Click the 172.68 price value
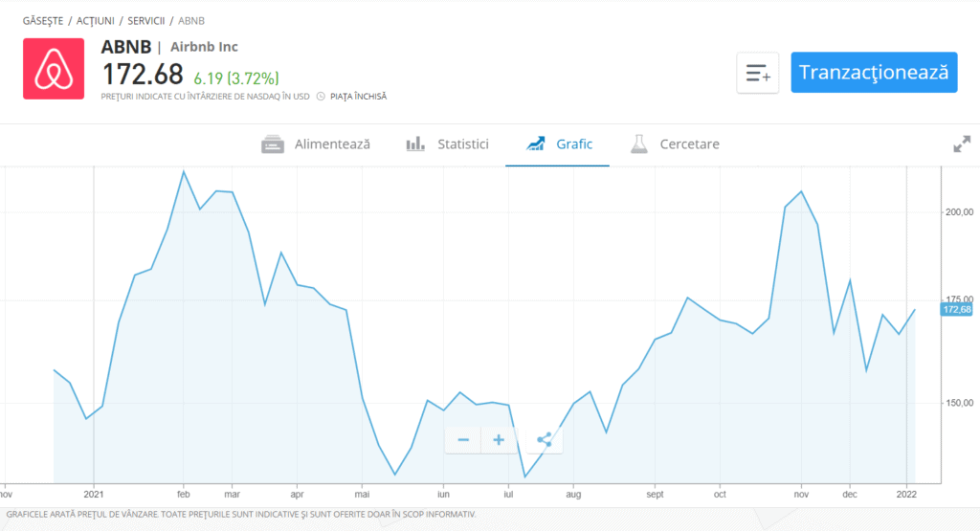The height and width of the screenshot is (531, 980). tap(143, 75)
